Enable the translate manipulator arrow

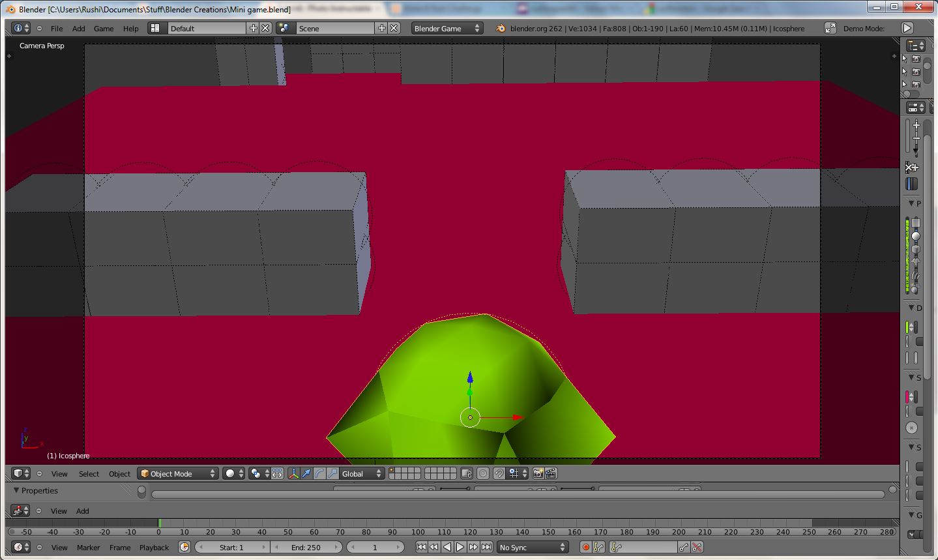pyautogui.click(x=306, y=473)
